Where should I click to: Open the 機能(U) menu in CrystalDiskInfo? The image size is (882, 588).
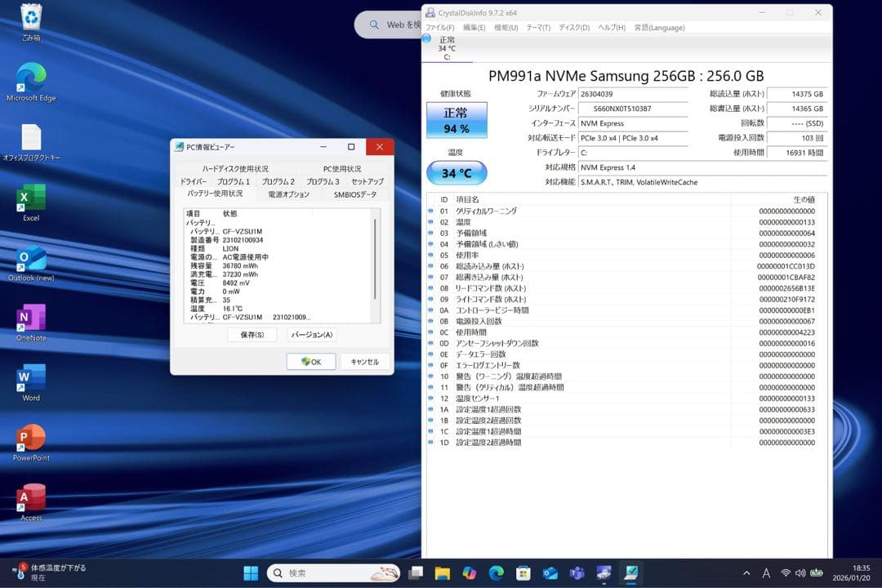click(505, 27)
